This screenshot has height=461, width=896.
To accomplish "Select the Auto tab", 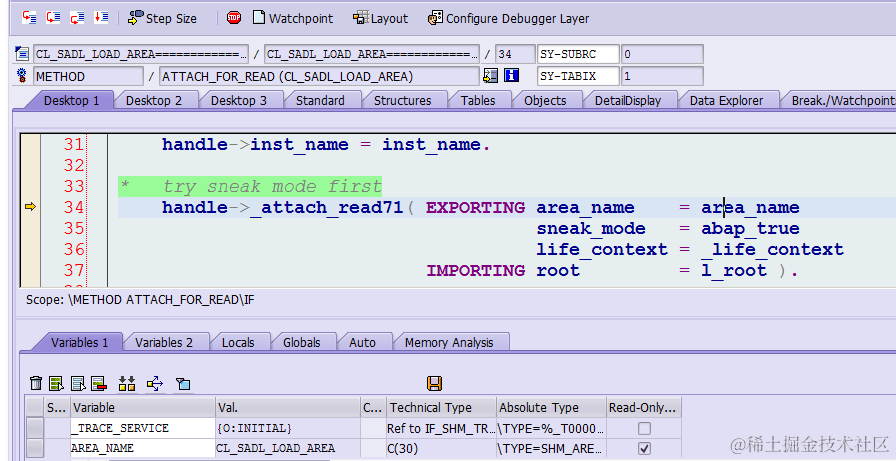I will (x=362, y=342).
